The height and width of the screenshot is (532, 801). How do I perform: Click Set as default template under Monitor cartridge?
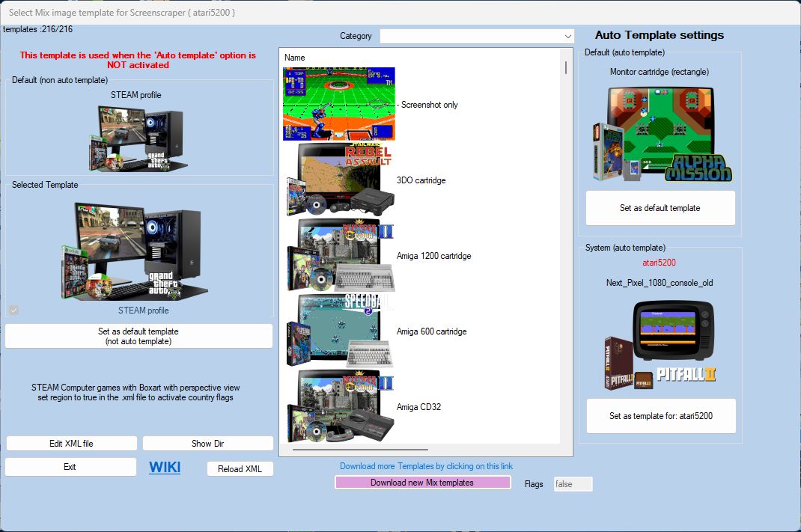click(660, 208)
